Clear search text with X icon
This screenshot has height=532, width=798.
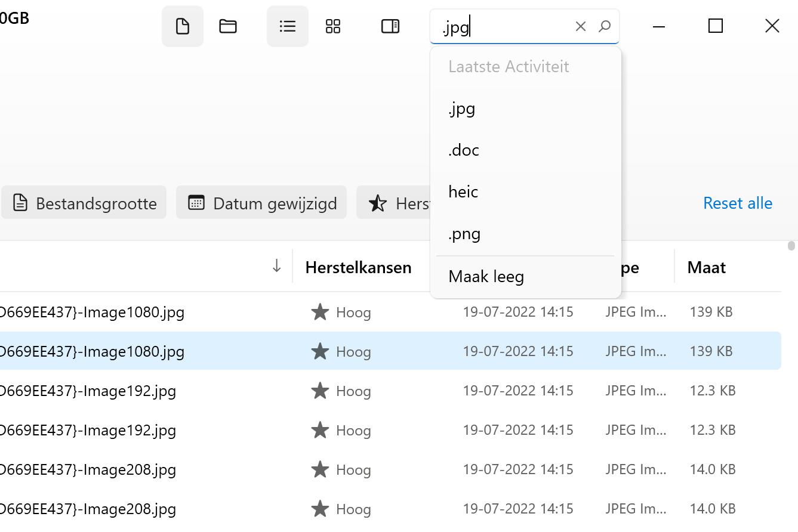tap(581, 26)
